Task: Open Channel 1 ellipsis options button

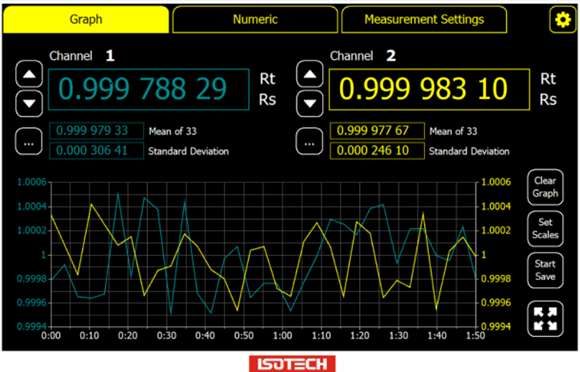Action: coord(29,141)
